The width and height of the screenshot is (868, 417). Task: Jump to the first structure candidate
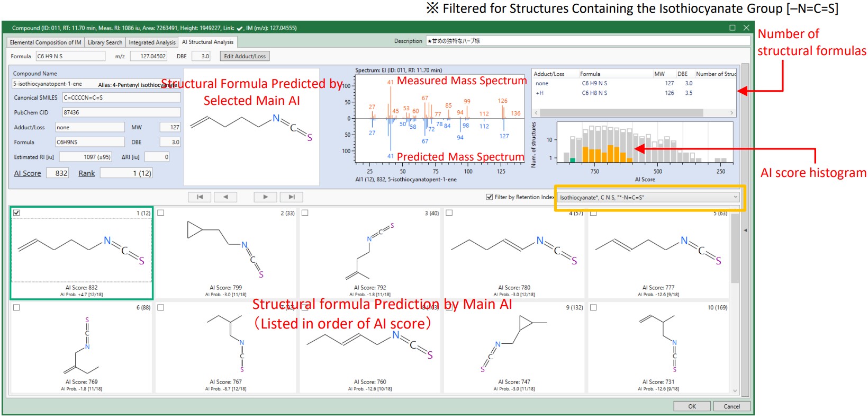pyautogui.click(x=200, y=197)
